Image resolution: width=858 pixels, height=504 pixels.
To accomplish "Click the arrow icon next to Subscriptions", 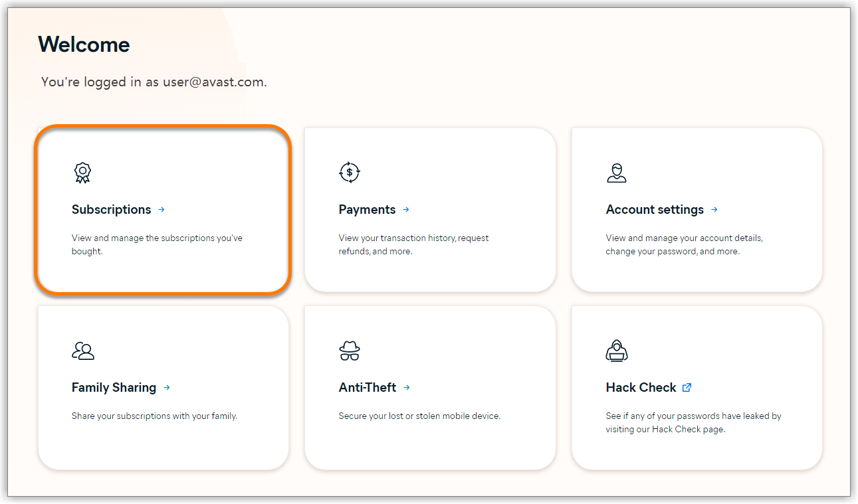I will tap(161, 209).
